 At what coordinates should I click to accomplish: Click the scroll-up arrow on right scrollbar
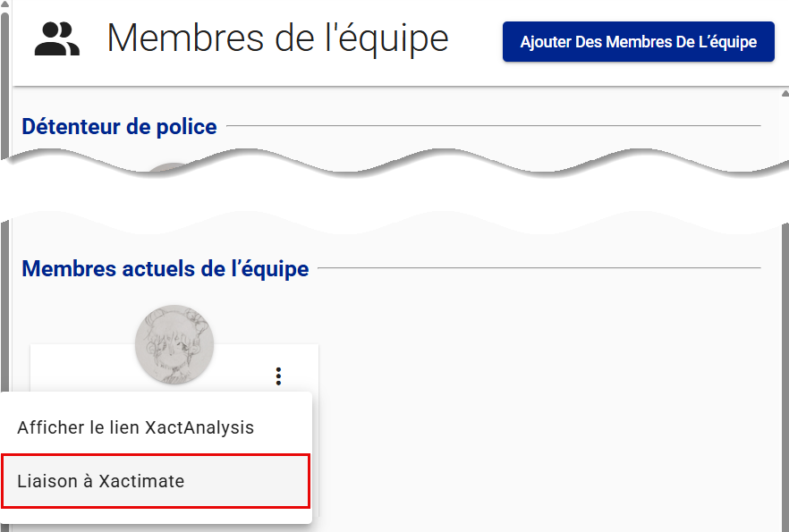785,93
